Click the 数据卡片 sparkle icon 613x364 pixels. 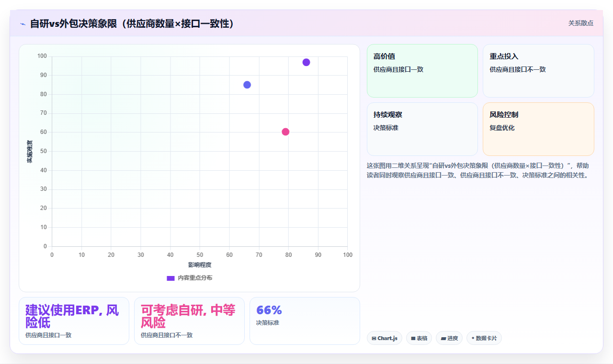473,338
